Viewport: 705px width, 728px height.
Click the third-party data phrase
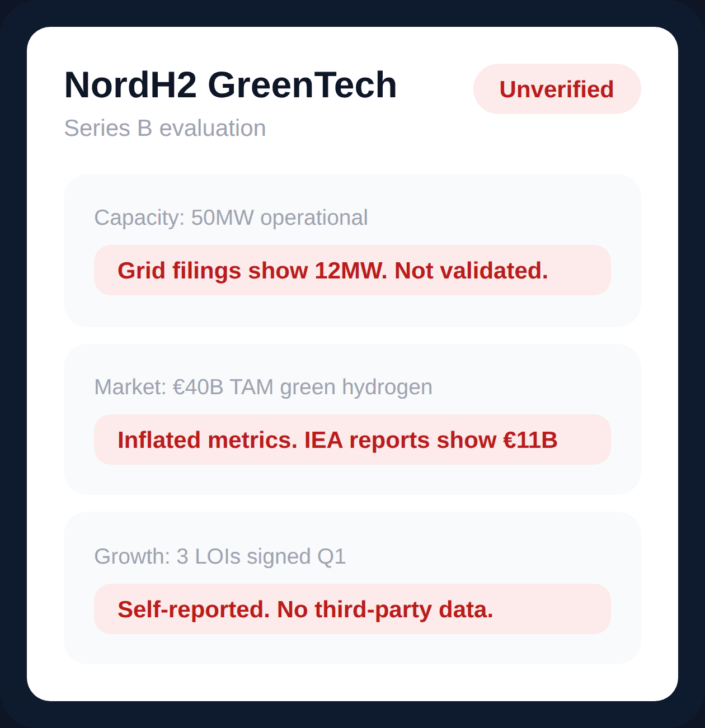pyautogui.click(x=404, y=609)
